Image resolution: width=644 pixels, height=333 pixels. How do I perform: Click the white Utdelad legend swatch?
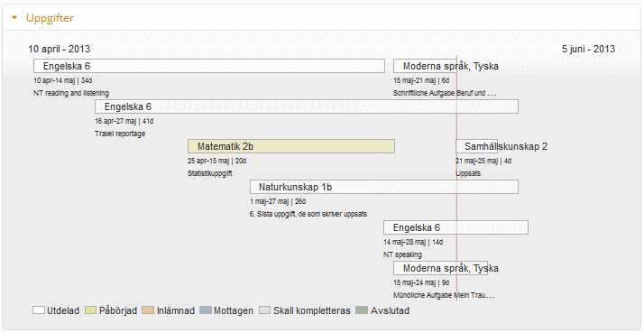(39, 310)
